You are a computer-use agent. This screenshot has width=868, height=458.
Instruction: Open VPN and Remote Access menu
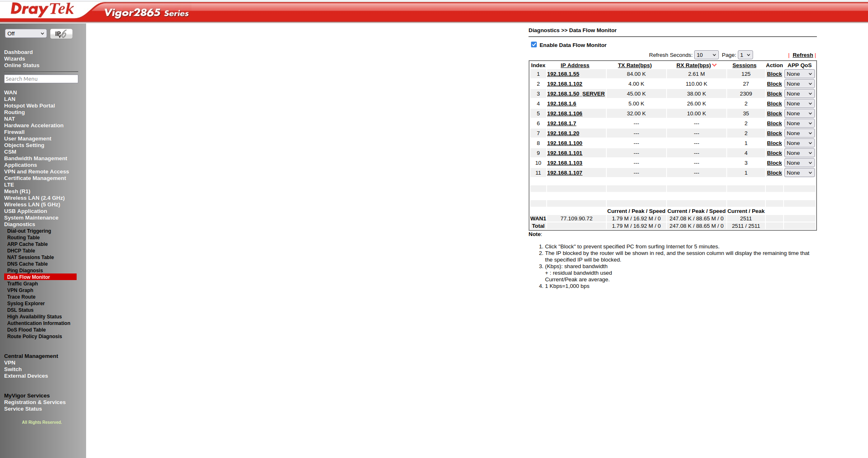(36, 172)
